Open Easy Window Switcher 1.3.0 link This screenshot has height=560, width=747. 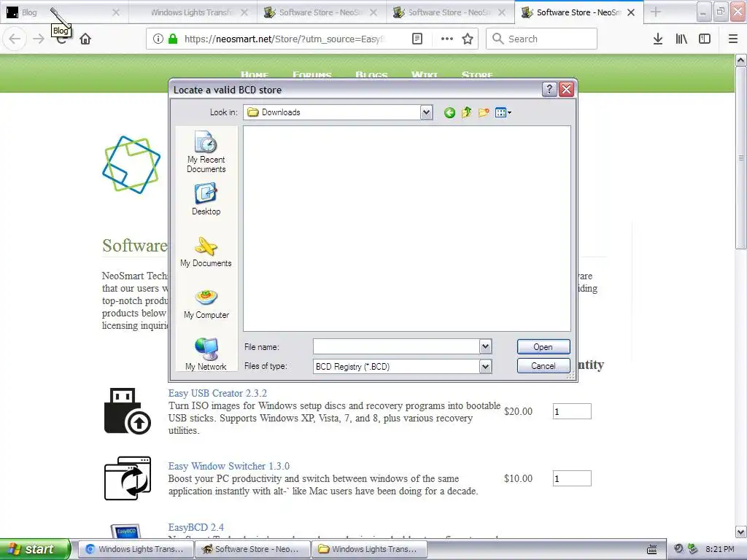[228, 466]
